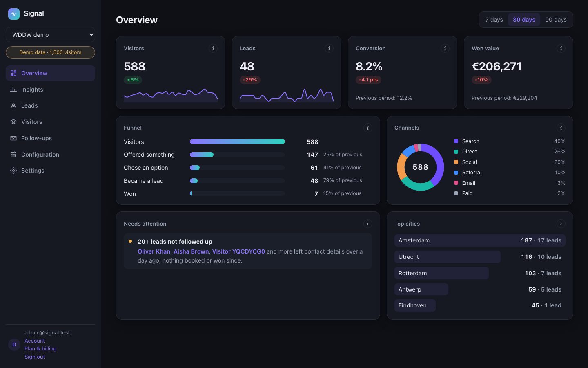Click the +6% visitors change badge

point(133,80)
